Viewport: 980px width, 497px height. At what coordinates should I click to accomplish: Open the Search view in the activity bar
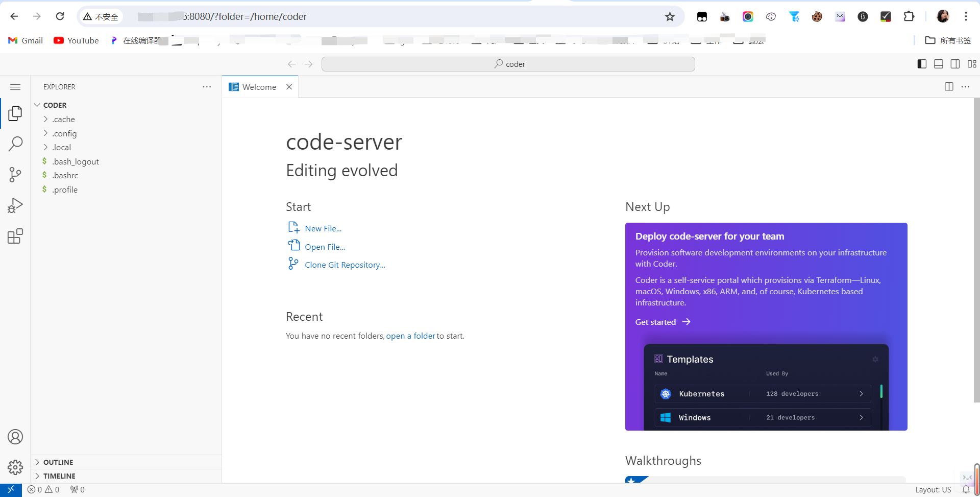pos(15,144)
